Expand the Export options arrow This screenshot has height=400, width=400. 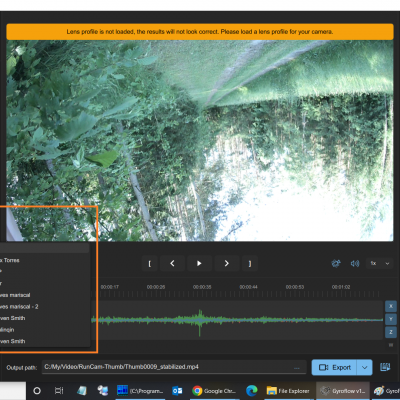[x=365, y=367]
